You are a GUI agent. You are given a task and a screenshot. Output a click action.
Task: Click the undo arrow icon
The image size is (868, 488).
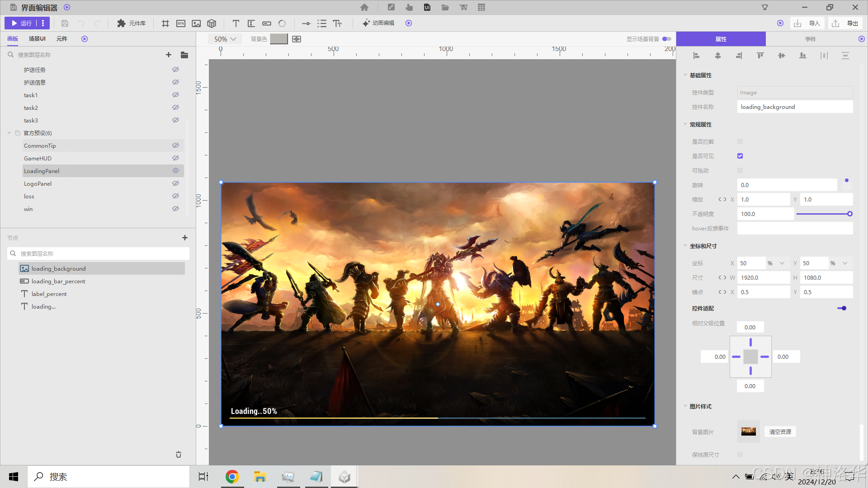point(81,23)
